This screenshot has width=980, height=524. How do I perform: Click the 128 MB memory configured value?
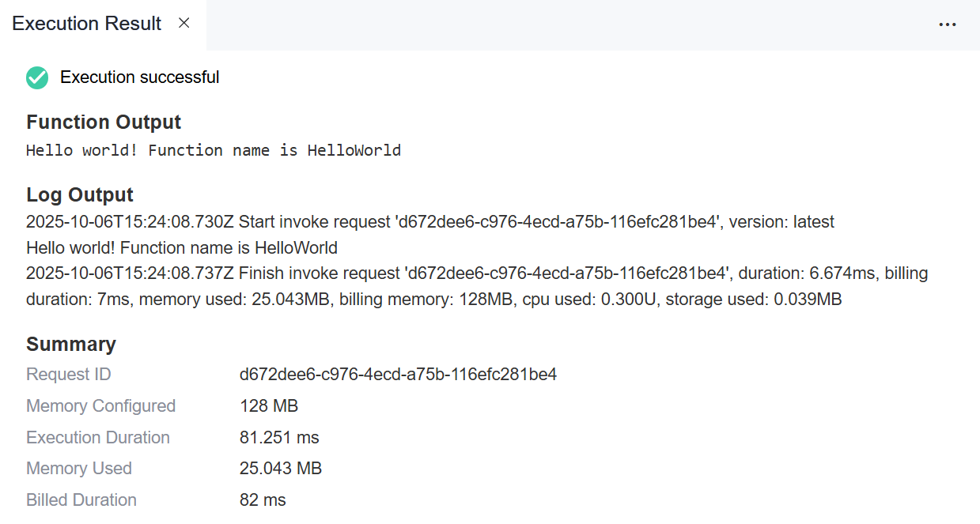tap(269, 406)
